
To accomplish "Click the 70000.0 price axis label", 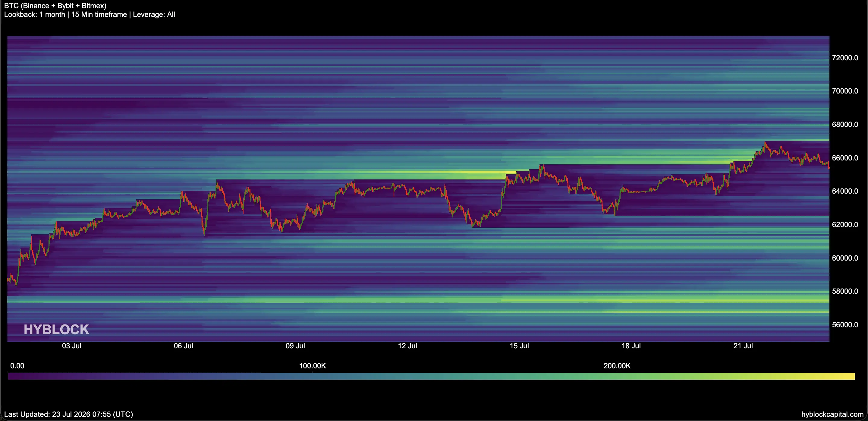I will coord(845,91).
